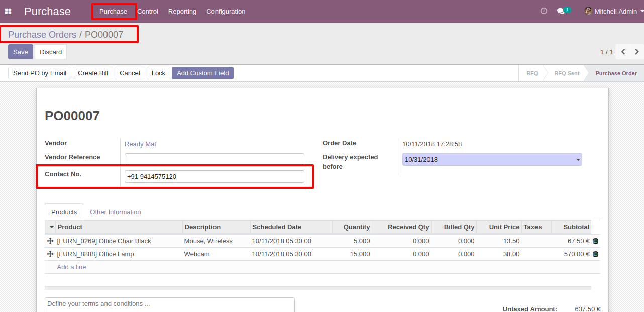Grab drag handle of Office Chair Black row
Viewport: 644px width, 312px height.
click(x=50, y=241)
